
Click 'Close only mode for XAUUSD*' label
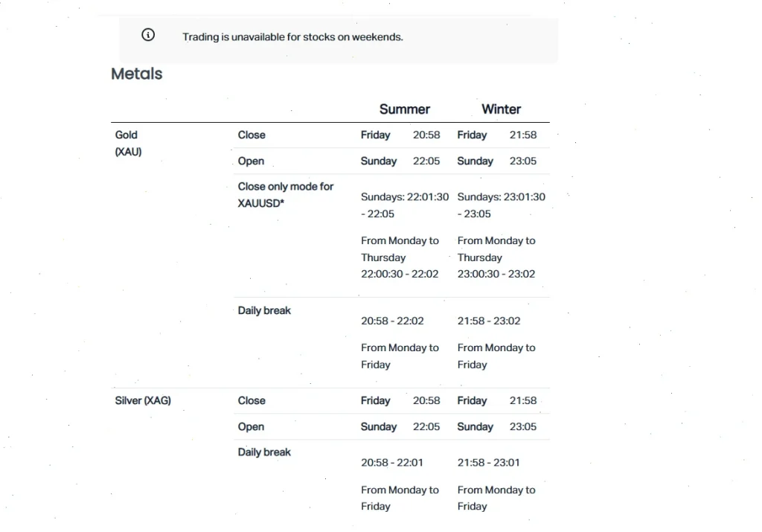point(285,194)
